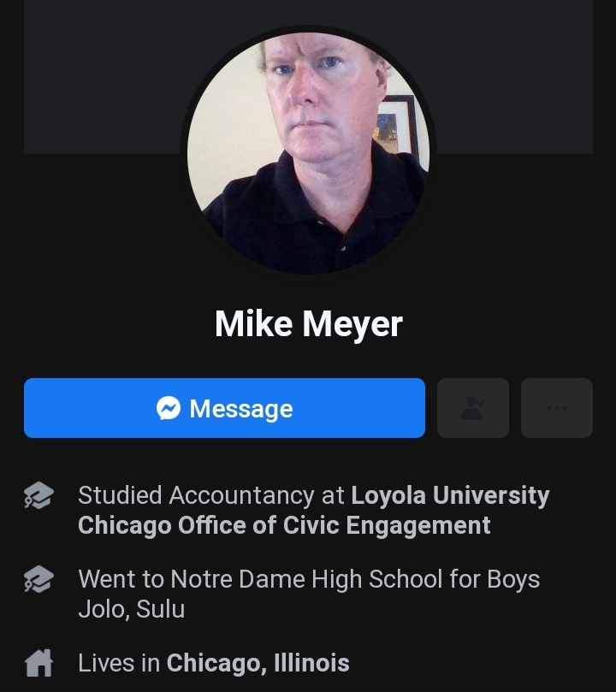616x692 pixels.
Task: Click the Messenger logo inside the Message button
Action: point(169,408)
